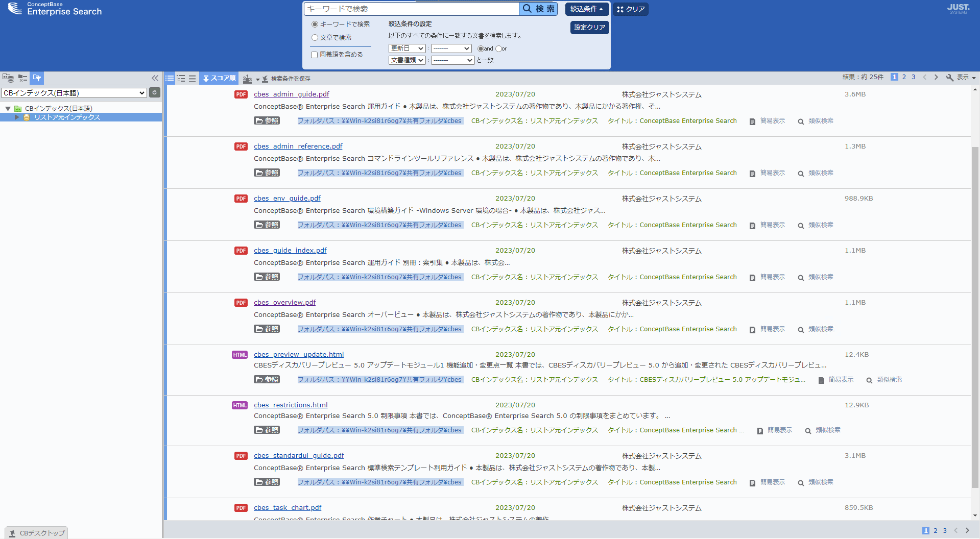Click next page arrow in bottom pager

[x=967, y=531]
